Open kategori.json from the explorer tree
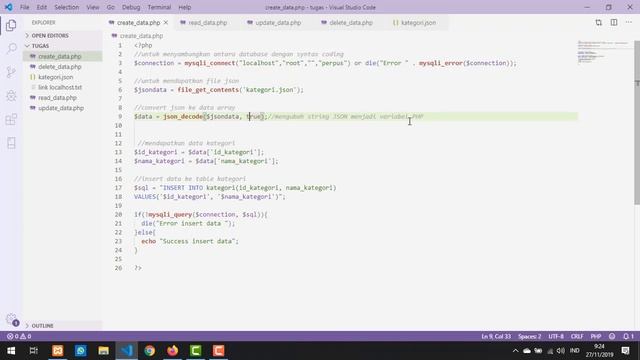Image resolution: width=640 pixels, height=360 pixels. pos(56,77)
